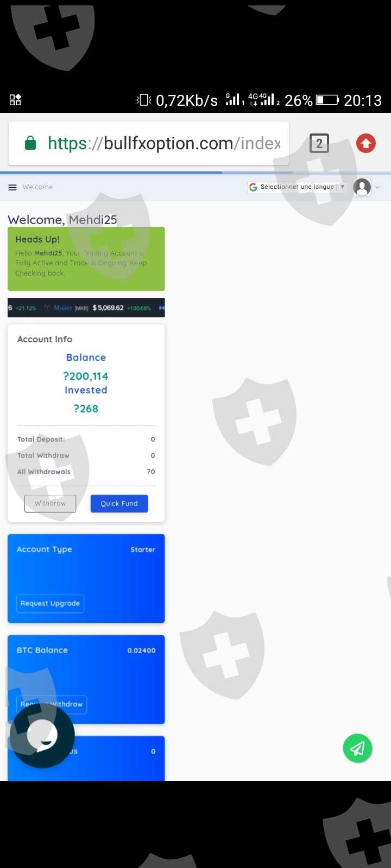Tap the Account Type Starter card
Viewport: 391px width, 868px height.
(86, 578)
